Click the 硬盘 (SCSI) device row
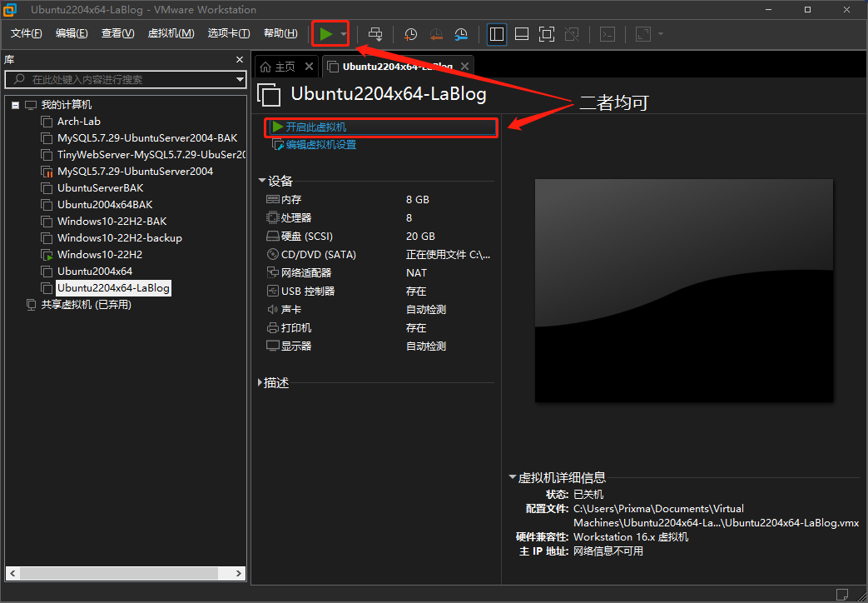 coord(379,236)
